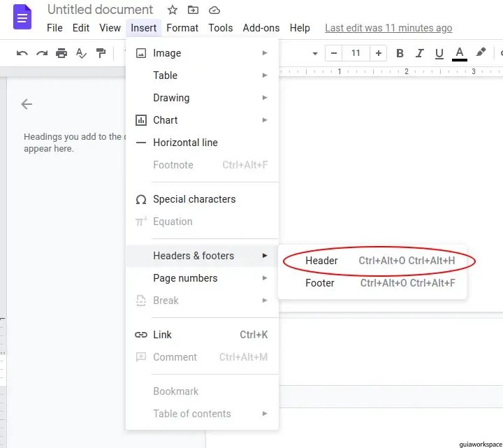Select the Bookmark menu entry
This screenshot has height=448, width=503.
202,391
